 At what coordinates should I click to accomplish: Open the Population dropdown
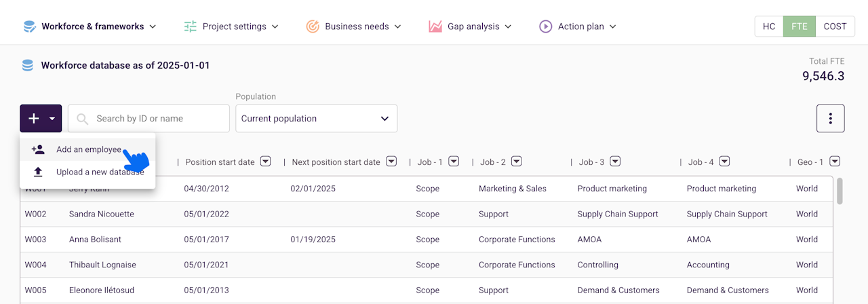tap(316, 119)
